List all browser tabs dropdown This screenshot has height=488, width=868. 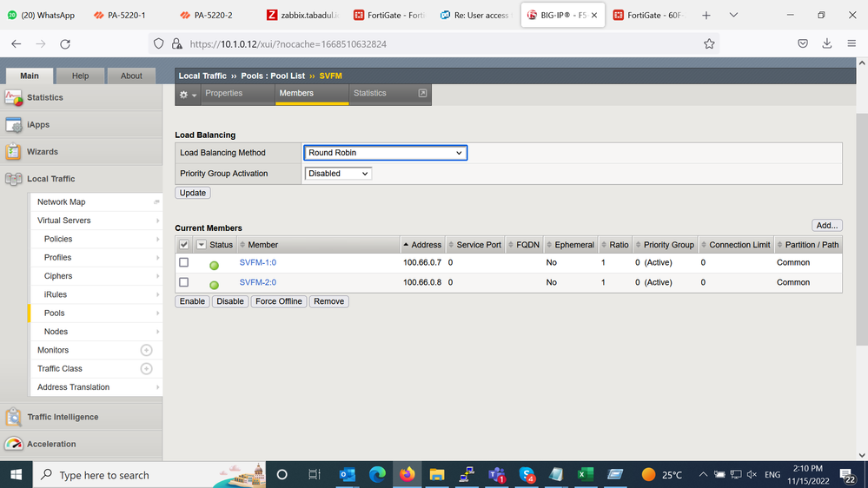tap(733, 16)
